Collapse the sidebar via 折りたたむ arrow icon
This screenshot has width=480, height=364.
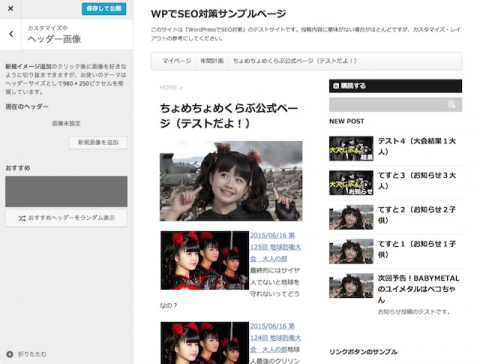click(10, 354)
